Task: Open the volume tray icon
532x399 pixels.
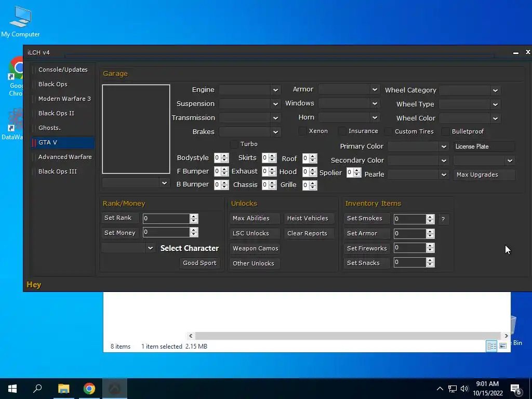Action: [464, 389]
